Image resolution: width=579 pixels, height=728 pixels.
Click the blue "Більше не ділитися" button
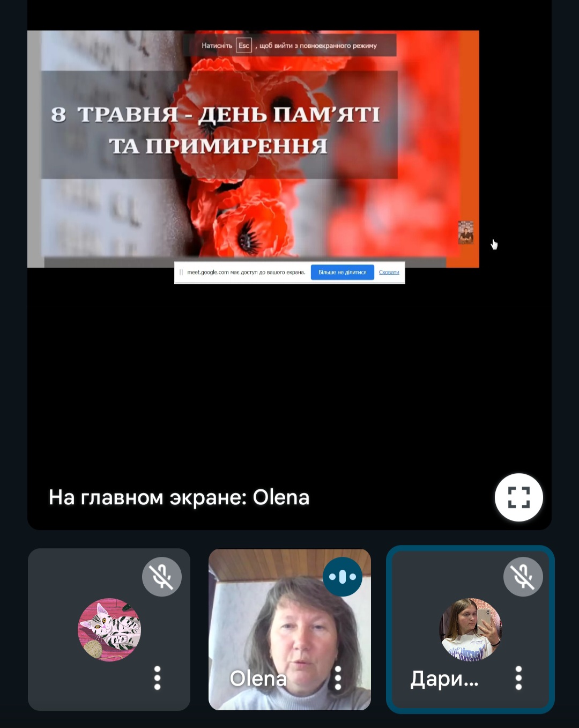342,273
